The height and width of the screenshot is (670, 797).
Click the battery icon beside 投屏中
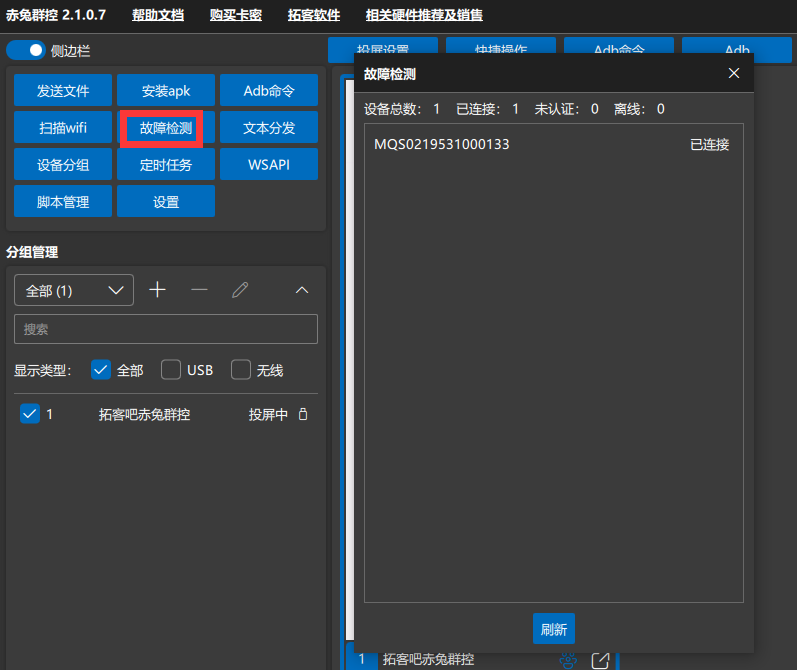pos(303,414)
